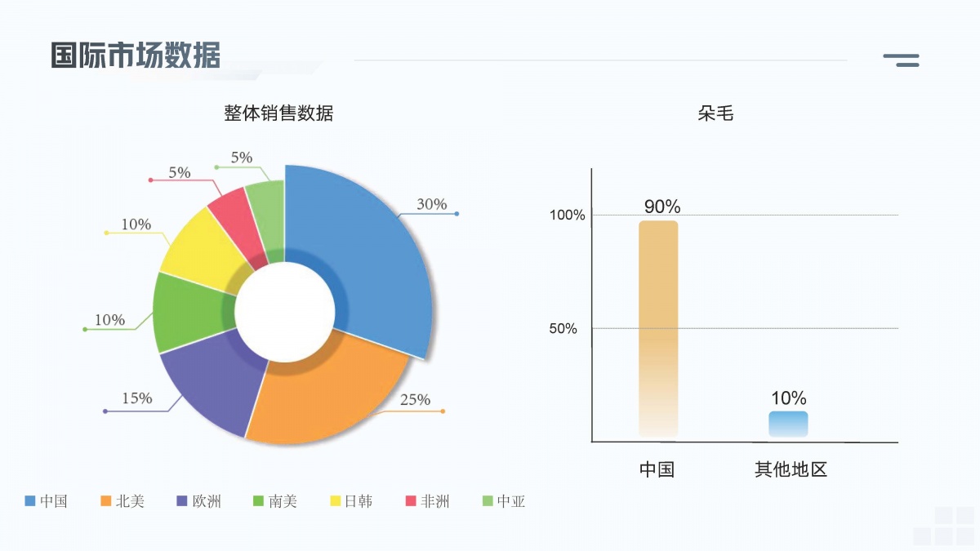The image size is (980, 551).
Task: Click the 朵毛 bar chart title
Action: click(715, 113)
